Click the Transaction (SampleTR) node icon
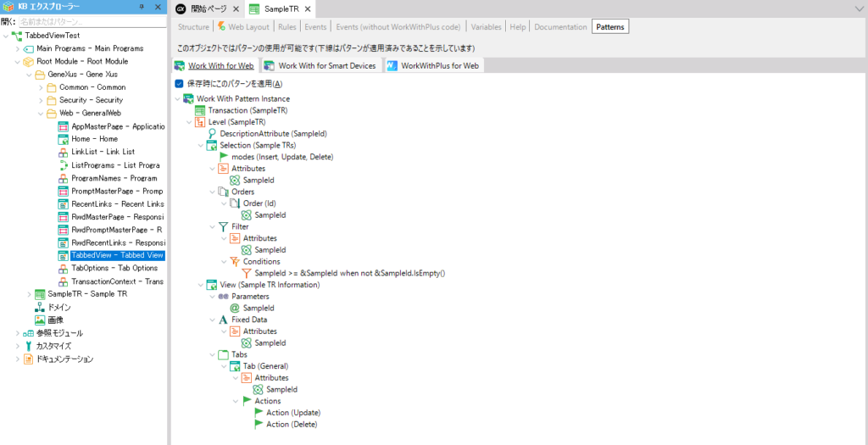868x445 pixels. (201, 110)
